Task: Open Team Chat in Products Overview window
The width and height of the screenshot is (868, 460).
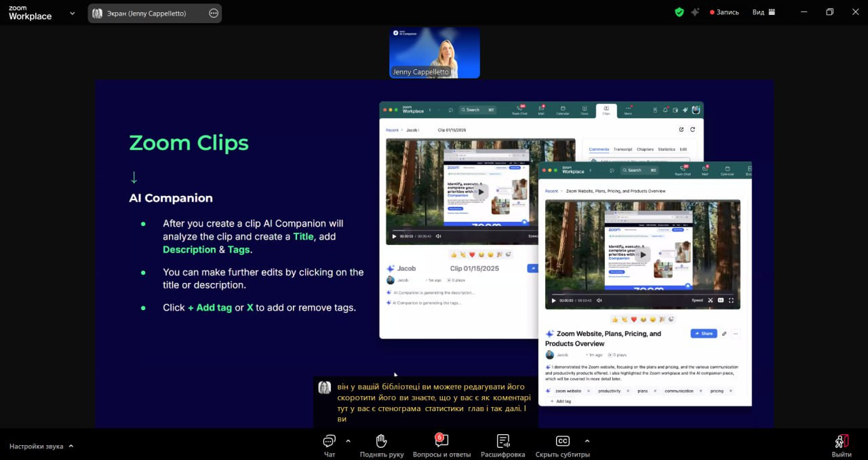Action: coord(682,170)
